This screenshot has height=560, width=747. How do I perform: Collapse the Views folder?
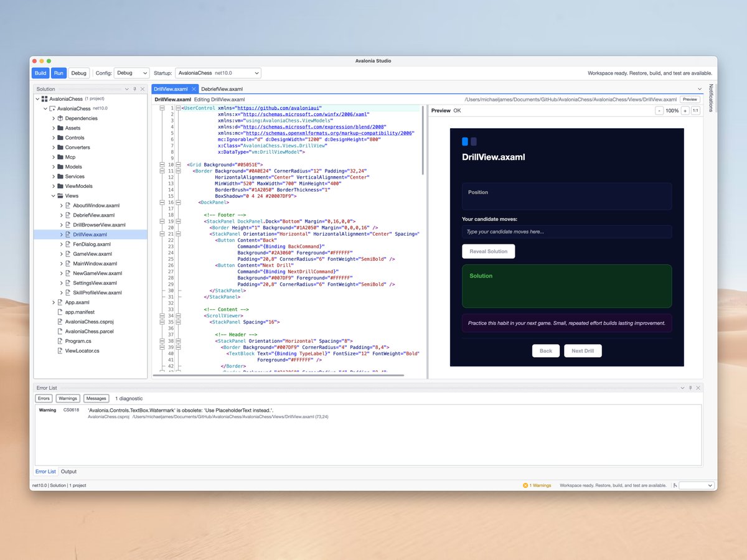pyautogui.click(x=53, y=196)
